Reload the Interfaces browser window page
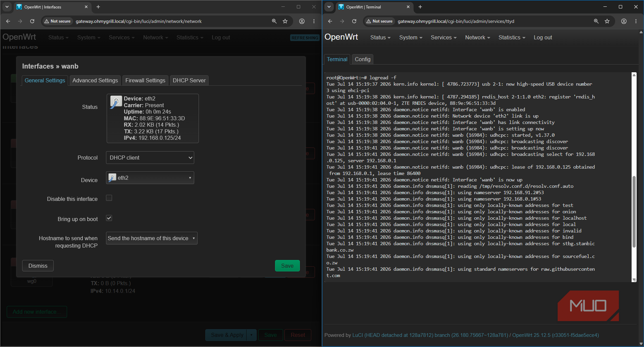644x347 pixels. tap(32, 21)
